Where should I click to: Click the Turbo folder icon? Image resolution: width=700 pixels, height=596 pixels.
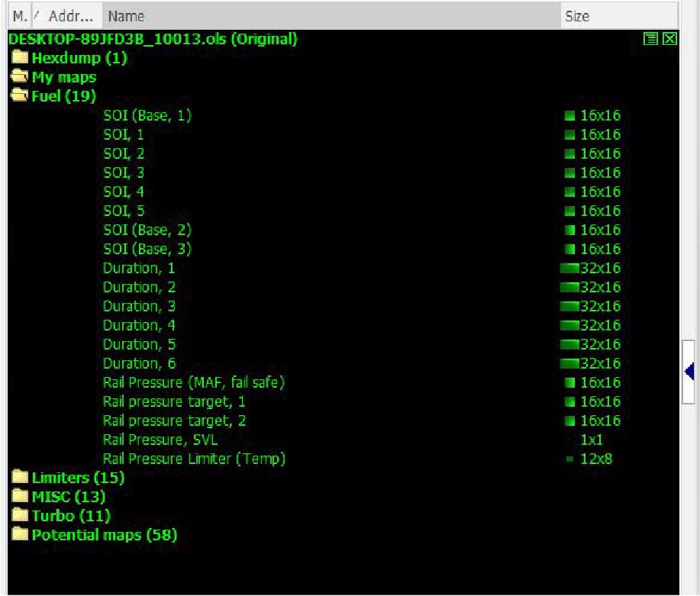pos(20,515)
